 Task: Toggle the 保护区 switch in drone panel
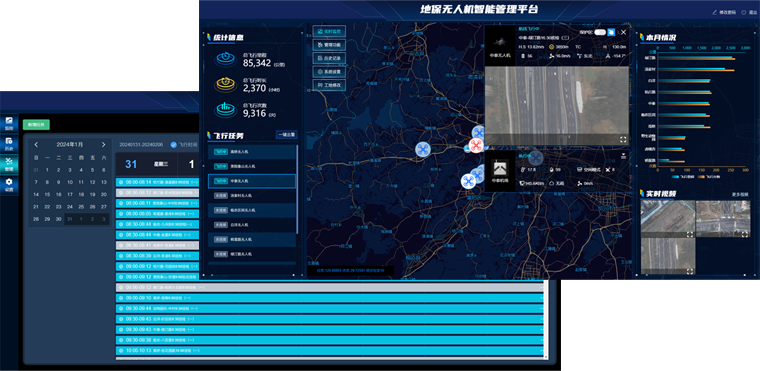pyautogui.click(x=600, y=32)
